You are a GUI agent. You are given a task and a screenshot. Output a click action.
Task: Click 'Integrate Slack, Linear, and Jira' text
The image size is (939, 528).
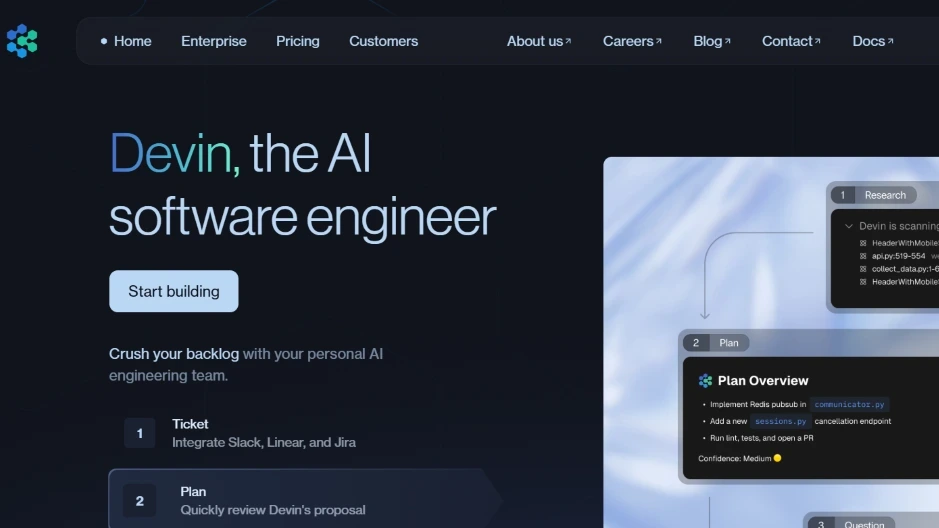263,442
